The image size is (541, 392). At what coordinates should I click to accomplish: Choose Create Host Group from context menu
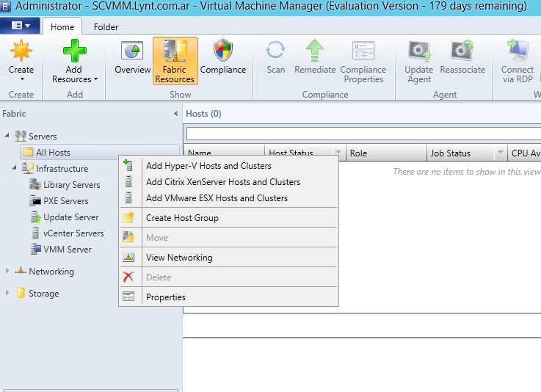[229, 218]
